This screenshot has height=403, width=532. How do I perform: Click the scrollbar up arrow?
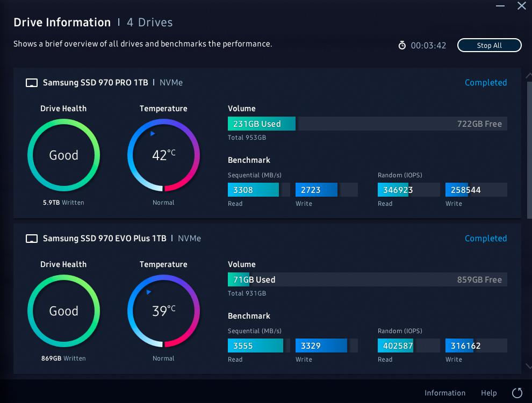tap(529, 76)
